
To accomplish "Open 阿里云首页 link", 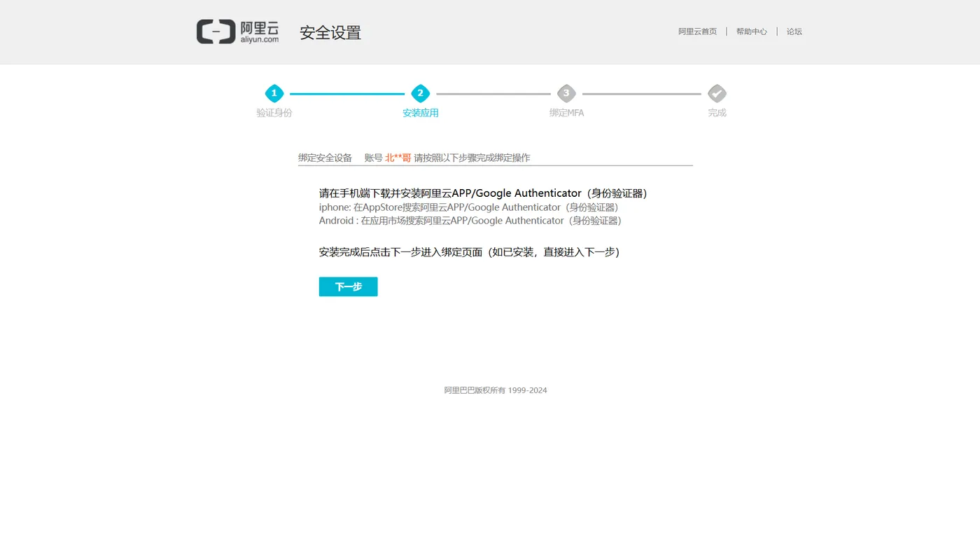I will [697, 32].
